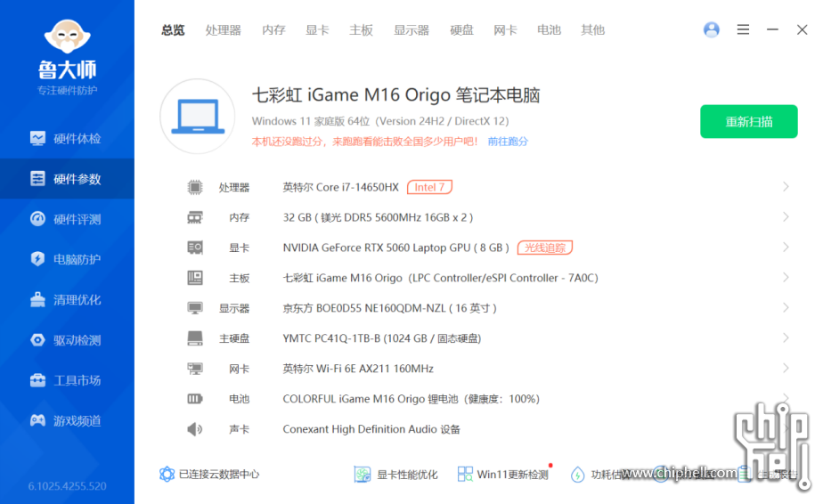Viewport: 823px width, 504px height.
Task: Switch to the 硬盘 tab
Action: pyautogui.click(x=461, y=30)
